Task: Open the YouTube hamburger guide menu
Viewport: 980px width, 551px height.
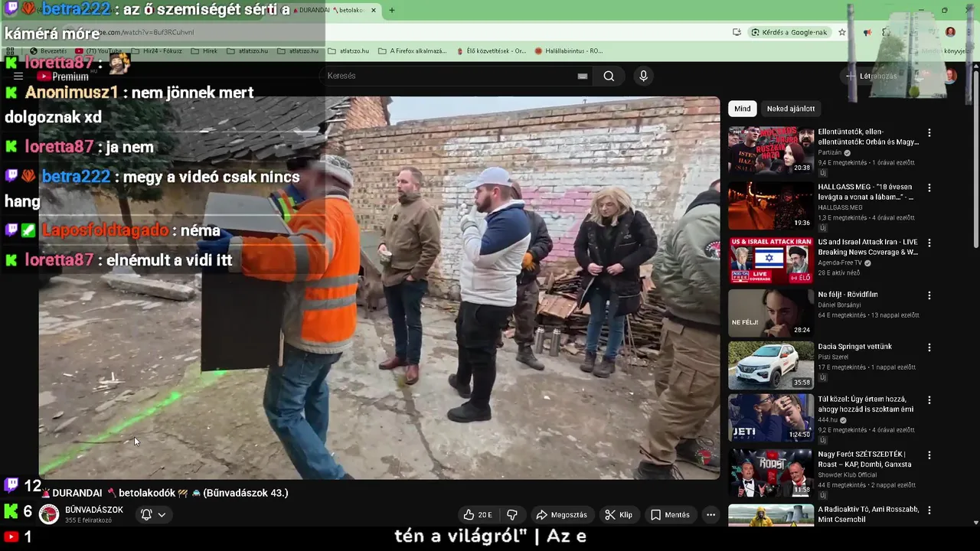Action: 18,76
